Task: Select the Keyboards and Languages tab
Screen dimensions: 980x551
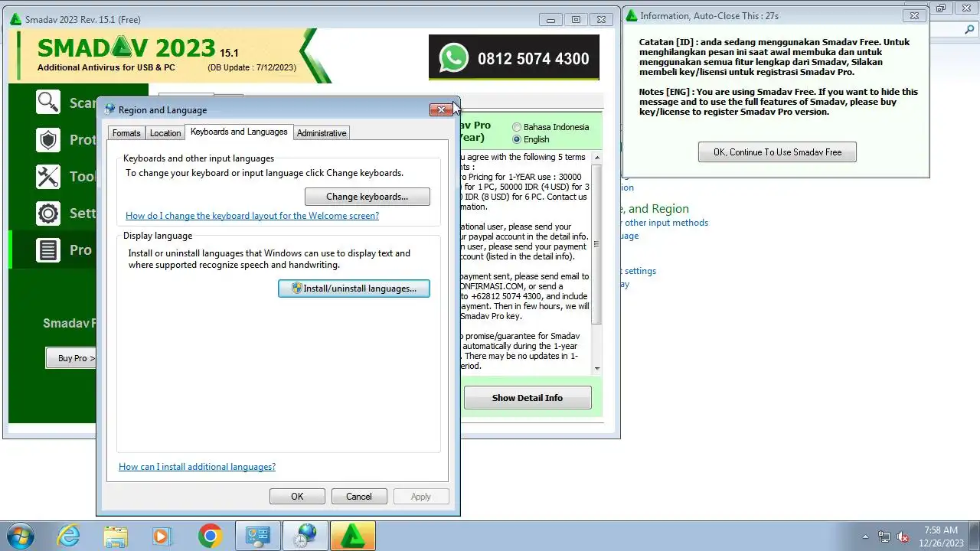Action: point(239,132)
